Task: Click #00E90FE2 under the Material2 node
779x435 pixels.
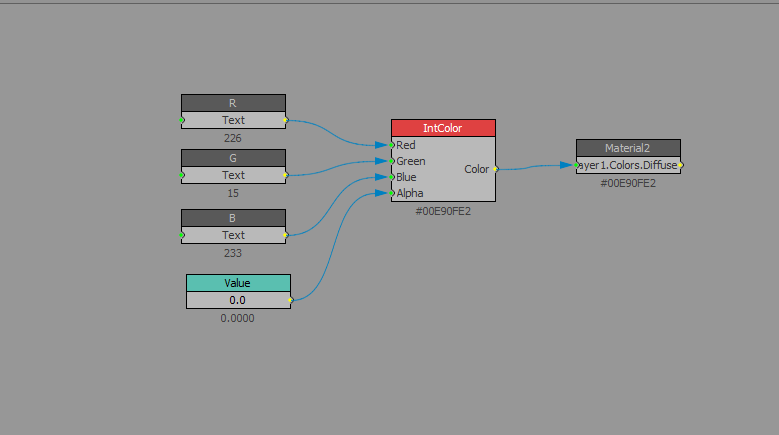Action: (x=628, y=183)
